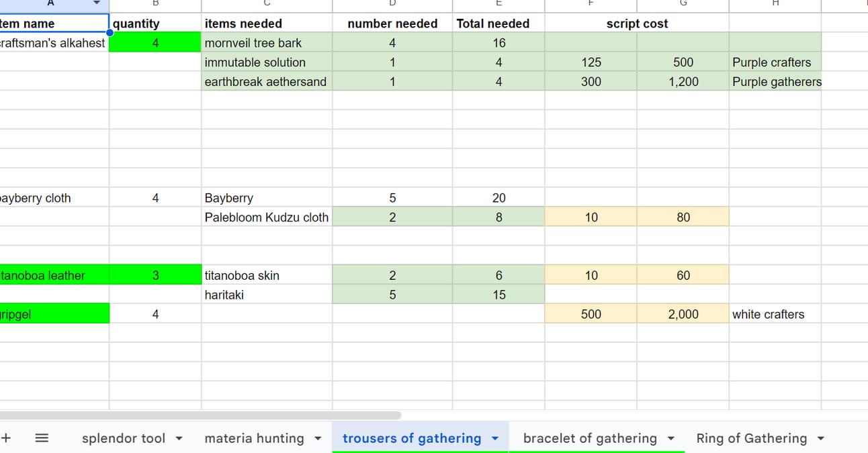Viewport: 868px width, 453px height.
Task: Click the 'earthbreak aethersand' cell
Action: 267,82
